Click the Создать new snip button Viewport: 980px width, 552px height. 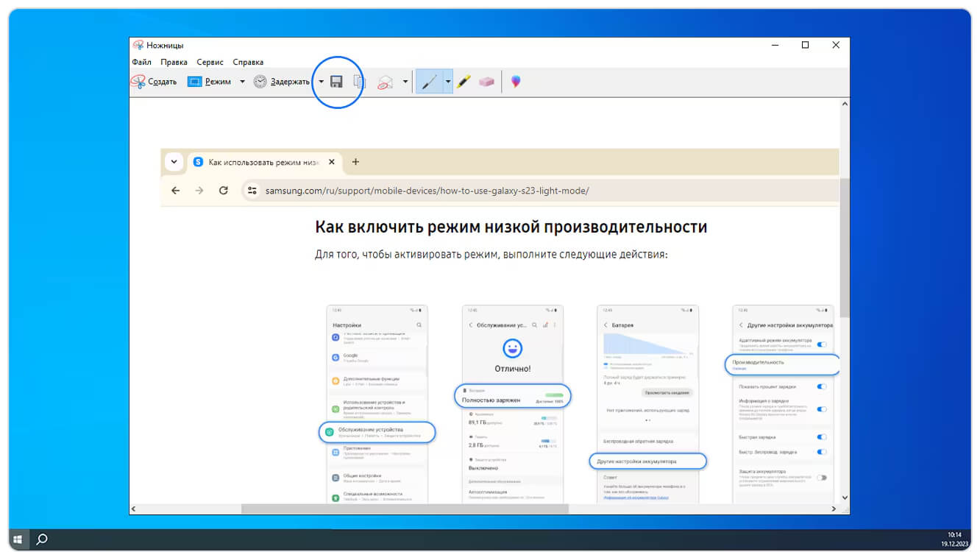point(154,82)
